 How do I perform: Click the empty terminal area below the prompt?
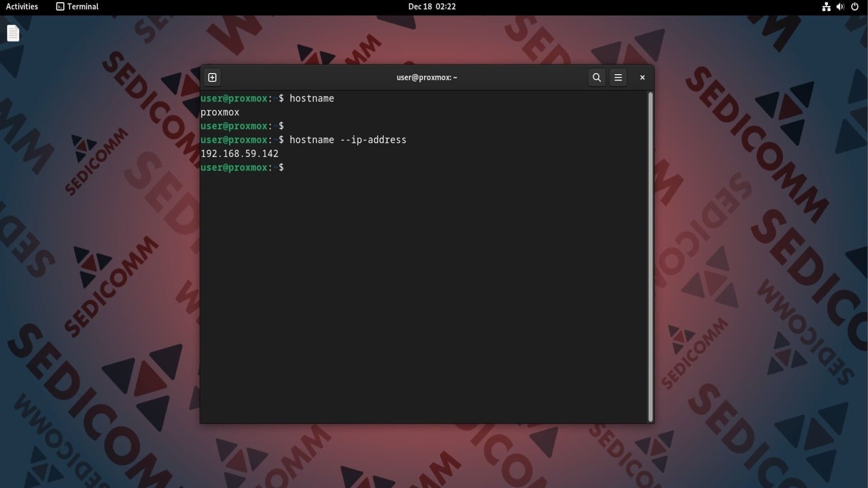coord(424,294)
